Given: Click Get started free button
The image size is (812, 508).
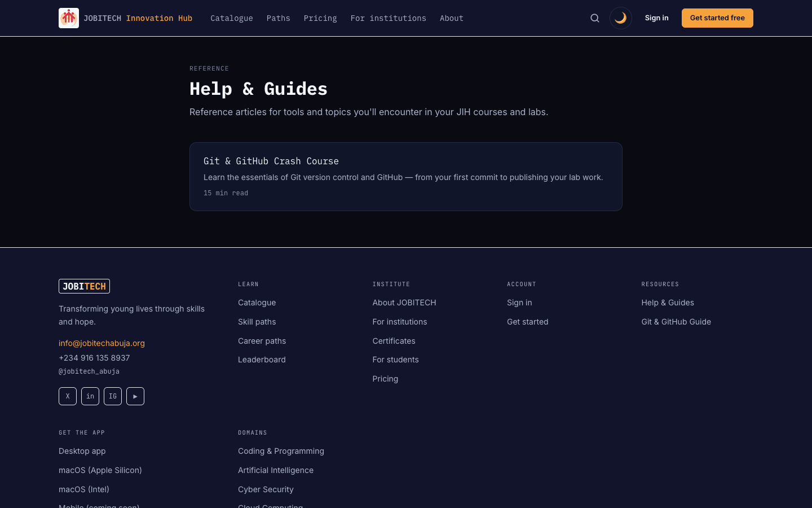Looking at the screenshot, I should pyautogui.click(x=717, y=18).
